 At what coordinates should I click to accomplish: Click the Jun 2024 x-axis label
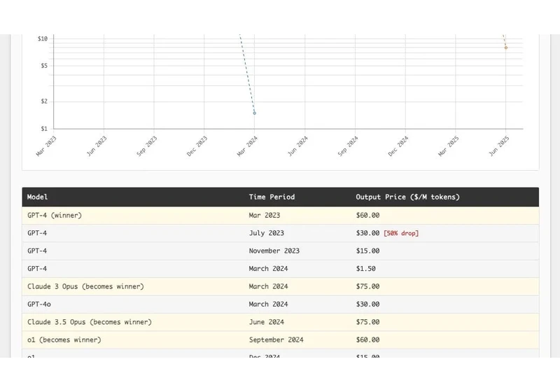coord(297,146)
